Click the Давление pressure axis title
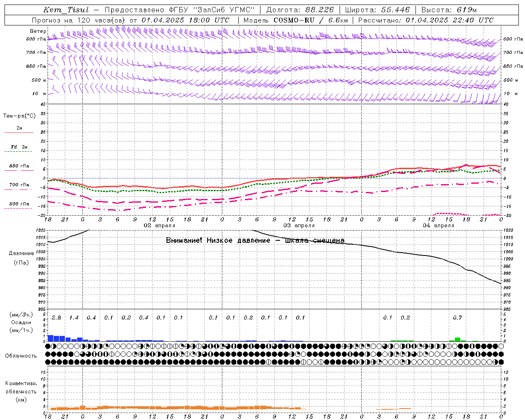This screenshot has width=525, height=420. [x=21, y=253]
